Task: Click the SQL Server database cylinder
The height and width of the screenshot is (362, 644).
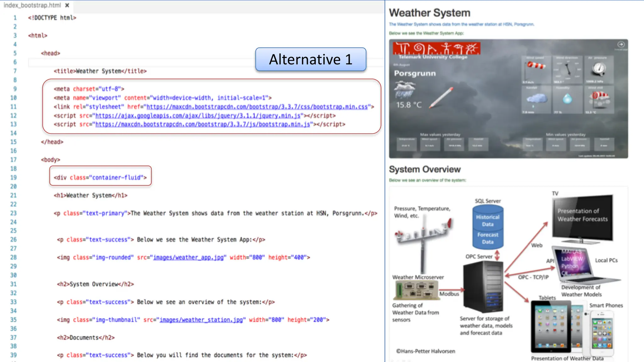Action: click(488, 227)
